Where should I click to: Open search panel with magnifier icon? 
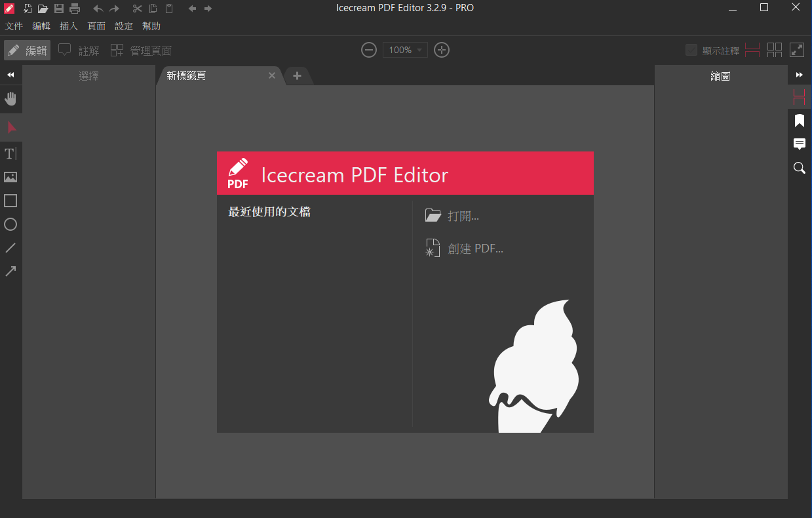pyautogui.click(x=799, y=168)
